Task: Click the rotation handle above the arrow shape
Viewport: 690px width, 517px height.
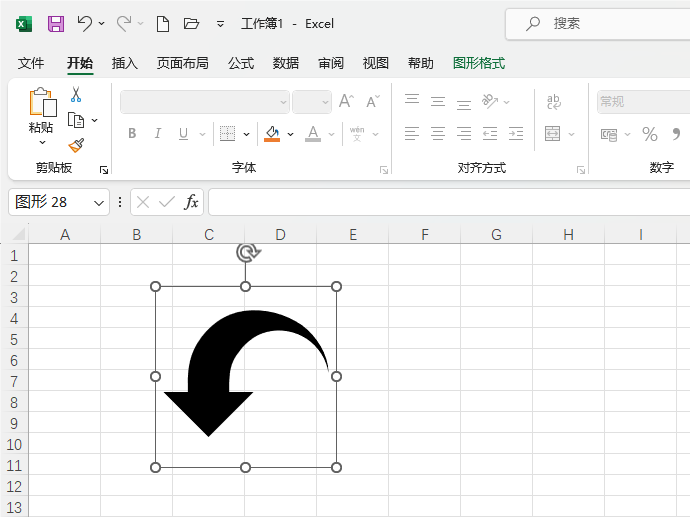Action: [247, 252]
